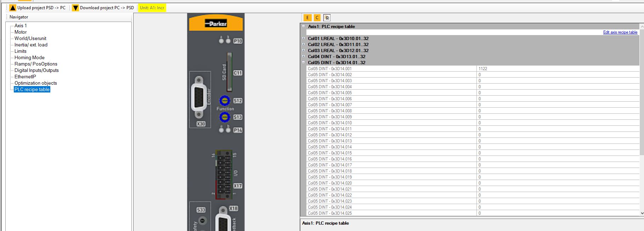Expand the Col04 DINT group
Screen dimensions: 644x231
click(303, 56)
